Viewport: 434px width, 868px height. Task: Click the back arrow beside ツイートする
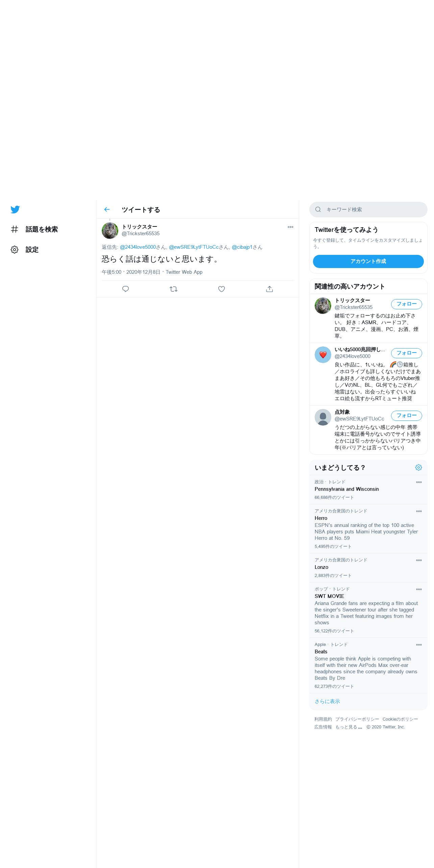click(107, 210)
